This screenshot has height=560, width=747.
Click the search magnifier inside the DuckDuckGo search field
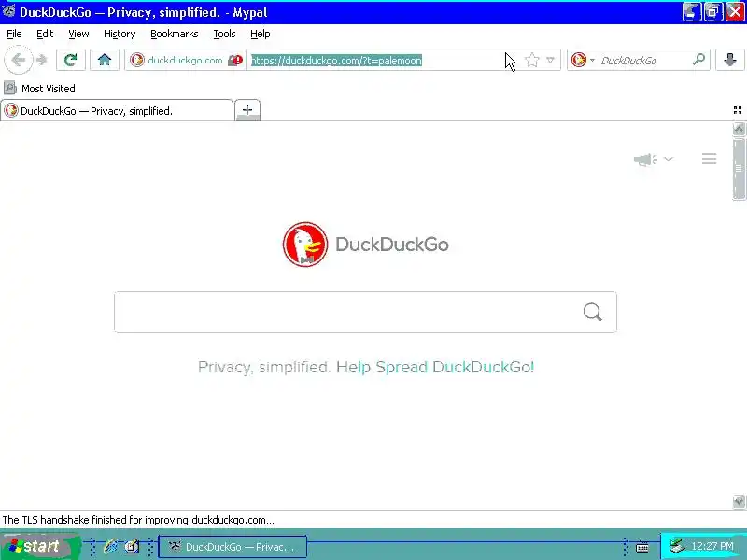(x=592, y=313)
